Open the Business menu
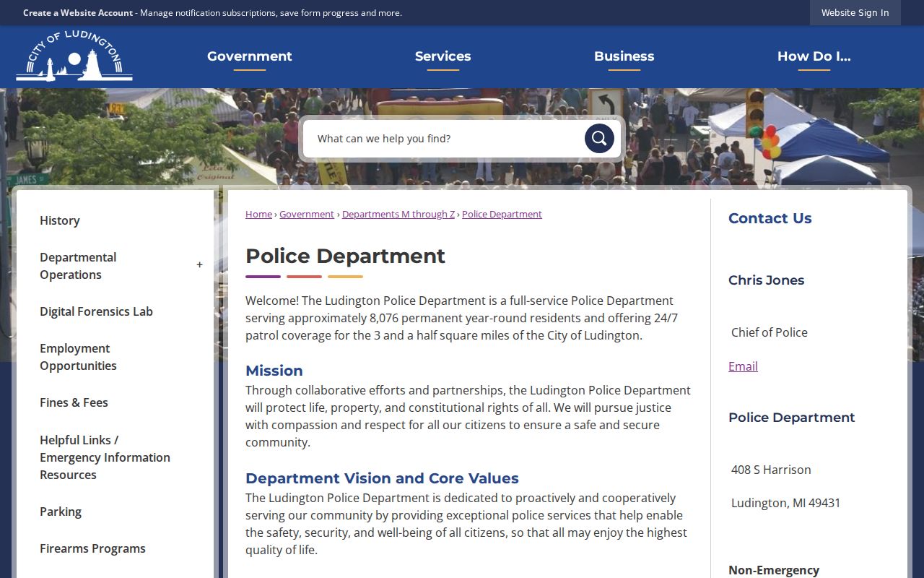The image size is (924, 578). pyautogui.click(x=624, y=56)
